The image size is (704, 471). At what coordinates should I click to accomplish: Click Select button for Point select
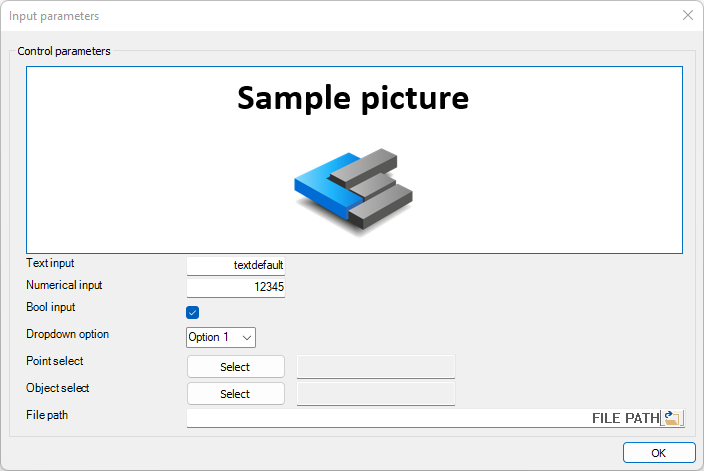point(236,367)
